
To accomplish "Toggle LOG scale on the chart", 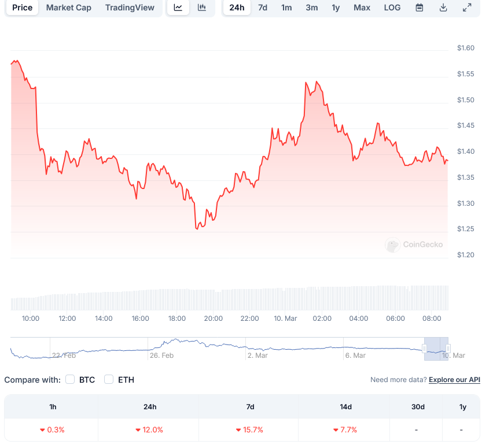I will tap(392, 8).
